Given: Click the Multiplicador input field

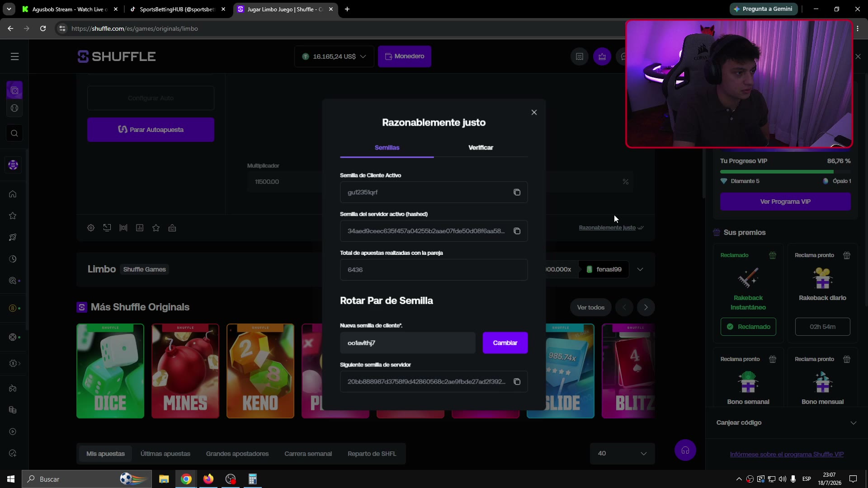Looking at the screenshot, I should click(285, 182).
